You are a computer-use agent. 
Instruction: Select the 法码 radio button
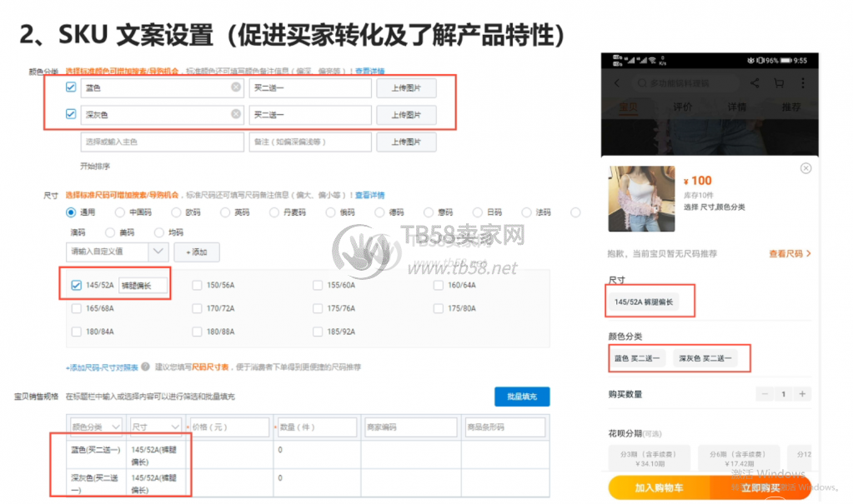pyautogui.click(x=526, y=212)
